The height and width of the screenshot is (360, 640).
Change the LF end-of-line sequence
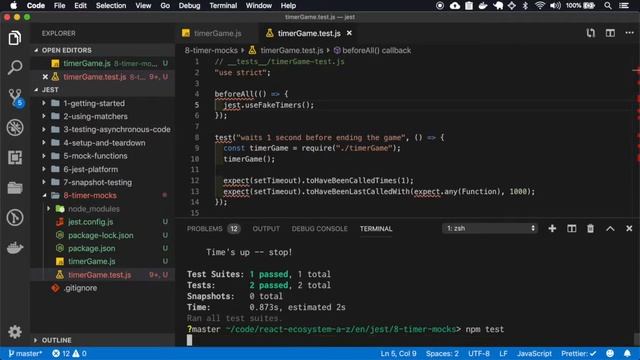click(x=503, y=353)
